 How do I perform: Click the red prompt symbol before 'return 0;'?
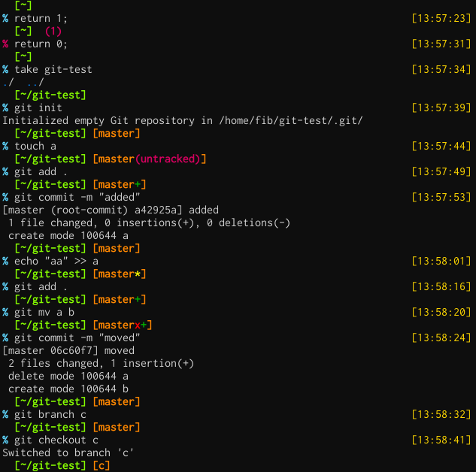[x=5, y=44]
